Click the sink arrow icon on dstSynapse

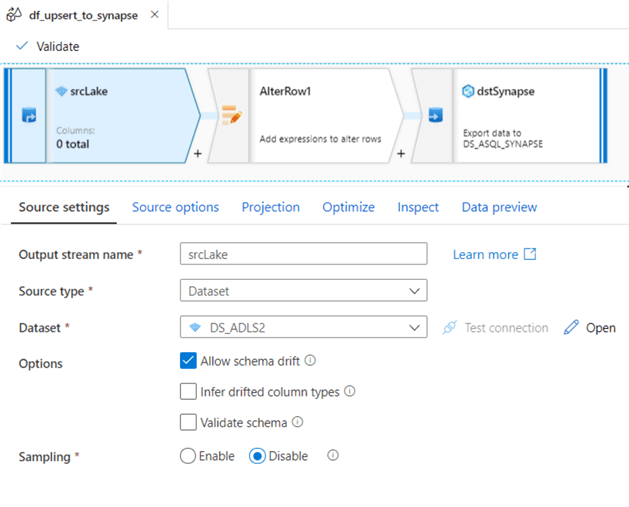point(436,115)
